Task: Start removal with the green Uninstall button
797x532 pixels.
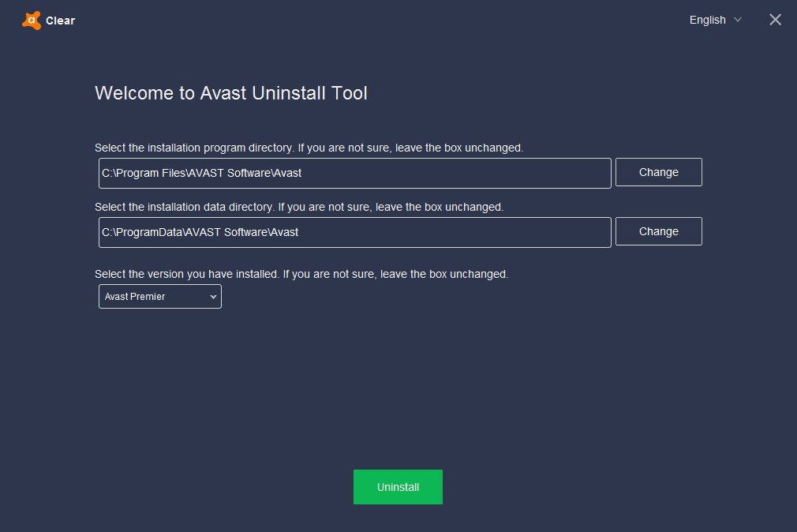Action: (398, 487)
